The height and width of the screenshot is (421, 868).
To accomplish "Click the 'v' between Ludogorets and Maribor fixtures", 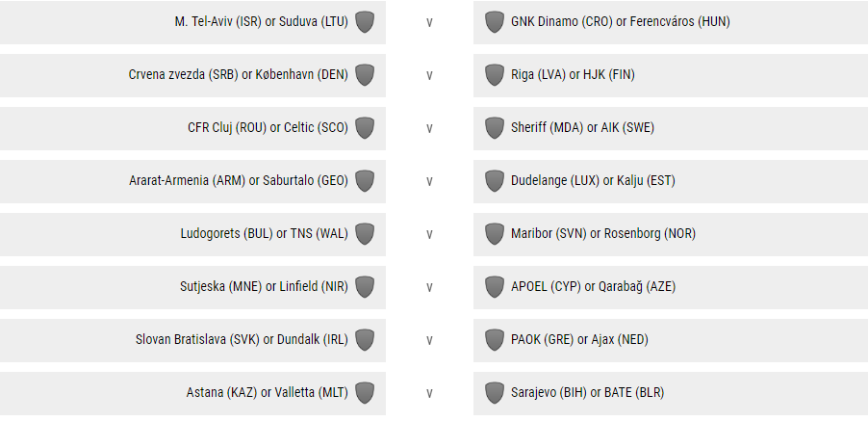I will [429, 234].
